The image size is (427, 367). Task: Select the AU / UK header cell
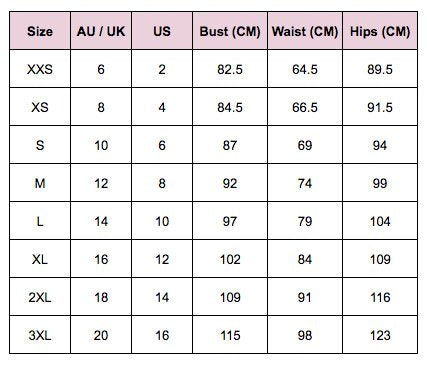pos(101,31)
